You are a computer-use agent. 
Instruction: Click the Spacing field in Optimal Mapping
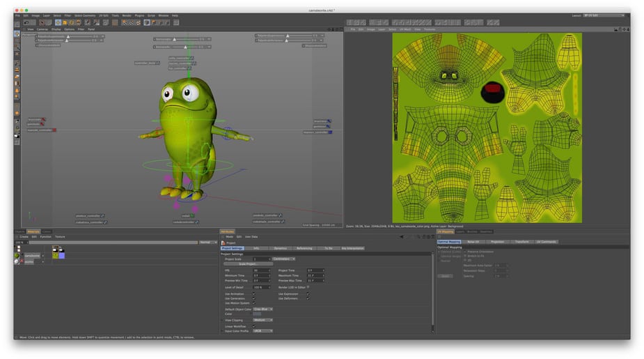501,276
